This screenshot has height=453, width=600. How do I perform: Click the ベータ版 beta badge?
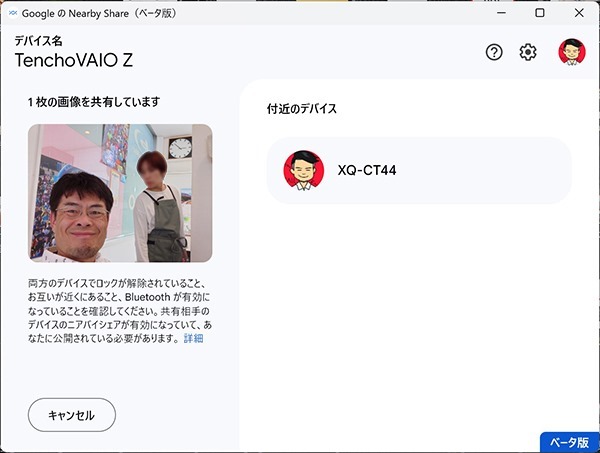click(x=569, y=443)
